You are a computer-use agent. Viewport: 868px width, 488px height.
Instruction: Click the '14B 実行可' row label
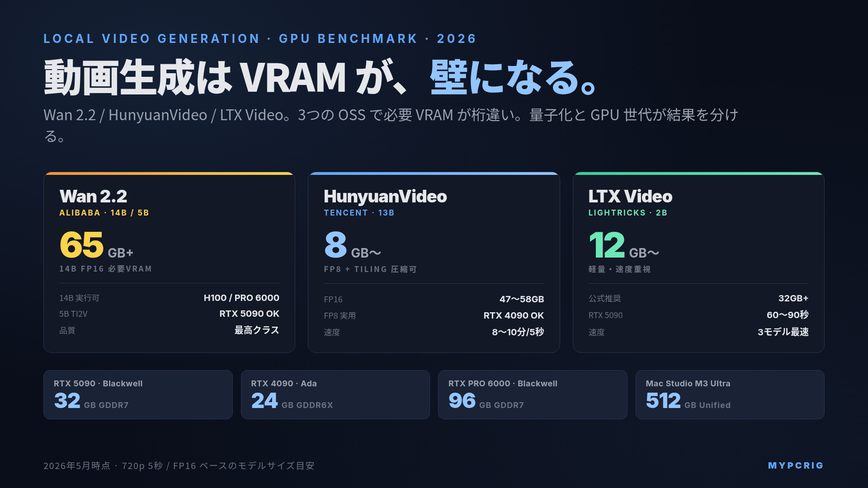tap(79, 298)
